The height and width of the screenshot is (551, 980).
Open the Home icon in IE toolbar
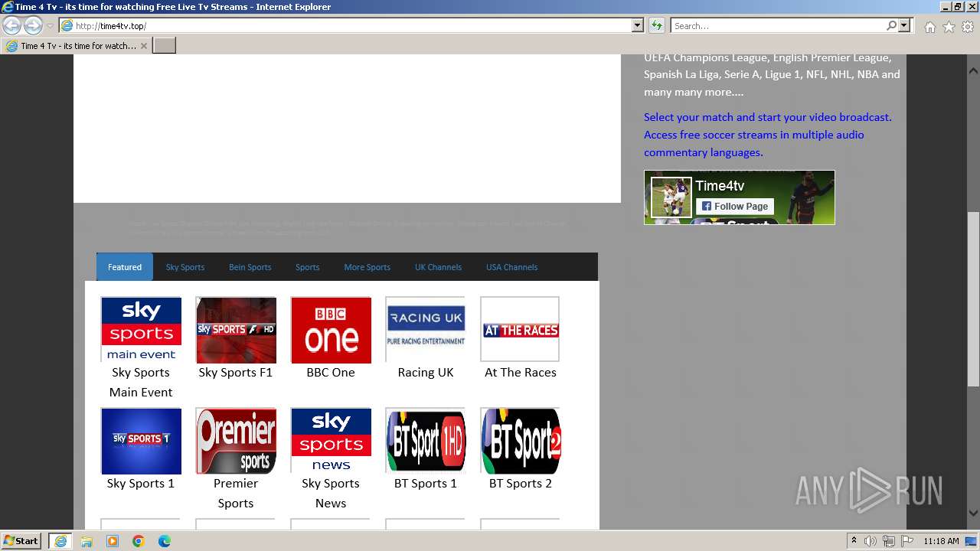tap(929, 27)
